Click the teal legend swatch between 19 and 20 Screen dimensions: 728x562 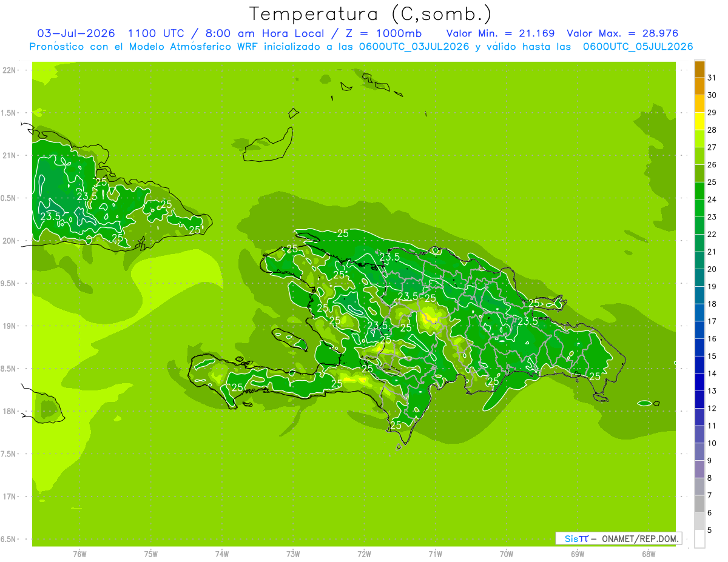699,278
